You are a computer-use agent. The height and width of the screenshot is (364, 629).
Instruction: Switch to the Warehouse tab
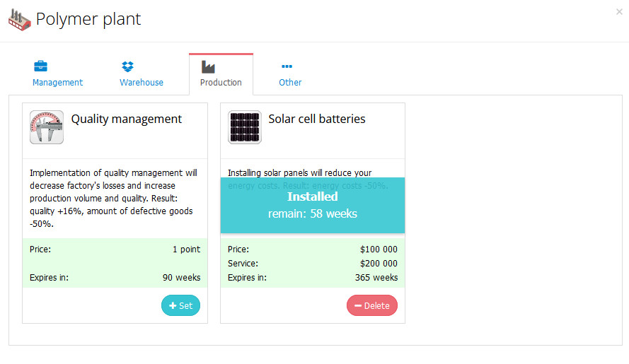pos(142,82)
